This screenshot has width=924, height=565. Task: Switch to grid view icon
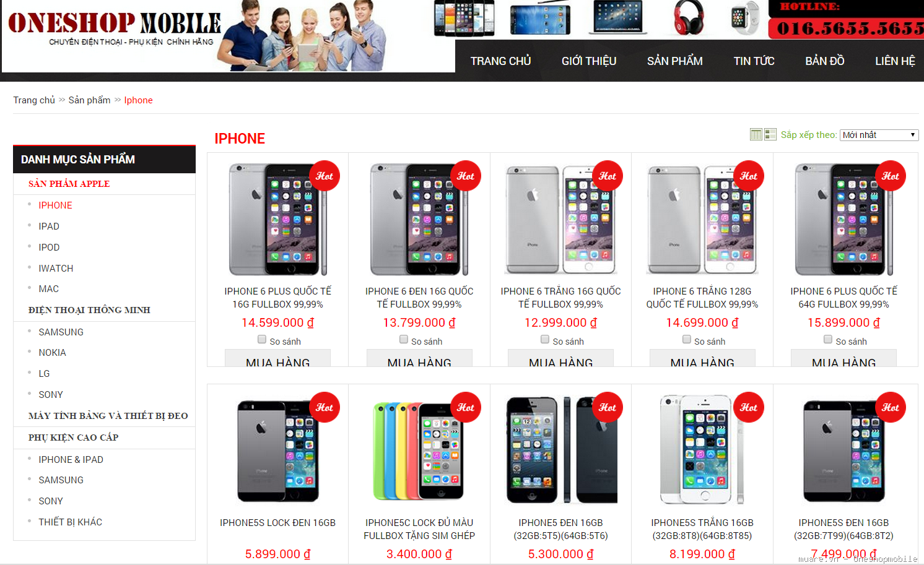click(756, 134)
